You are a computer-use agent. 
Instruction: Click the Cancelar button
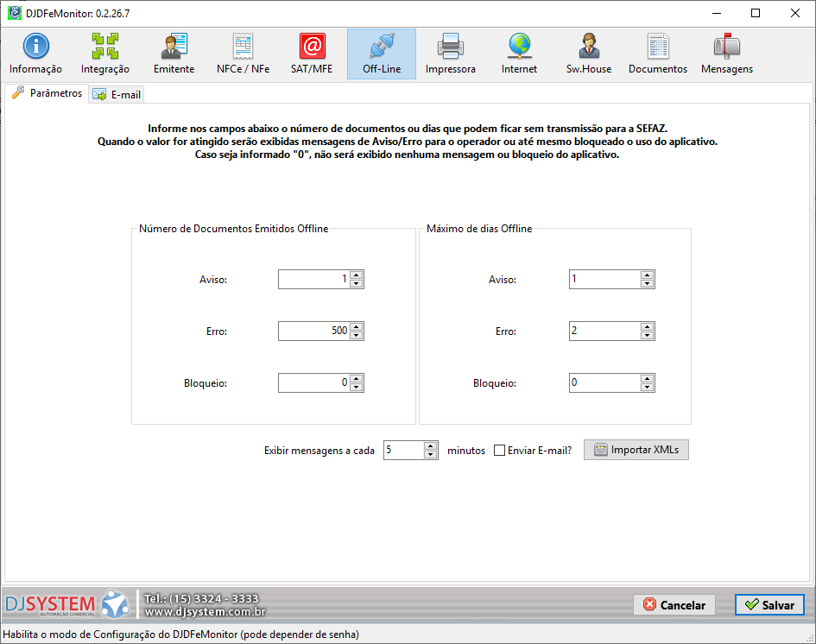[x=674, y=605]
